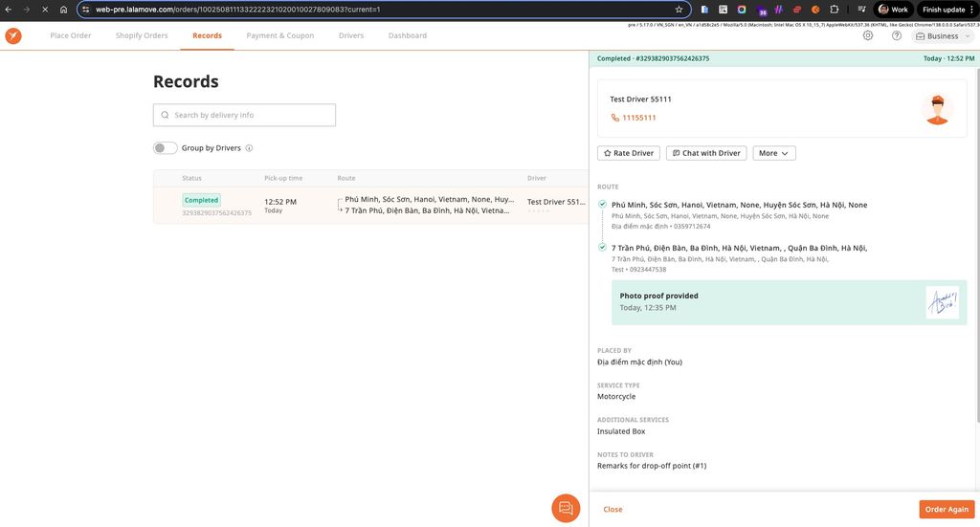This screenshot has height=527, width=980.
Task: Go to the Payment & Coupon tab
Action: (279, 35)
